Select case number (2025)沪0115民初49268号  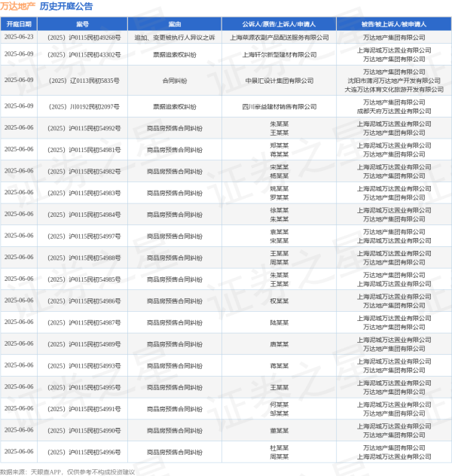(84, 38)
